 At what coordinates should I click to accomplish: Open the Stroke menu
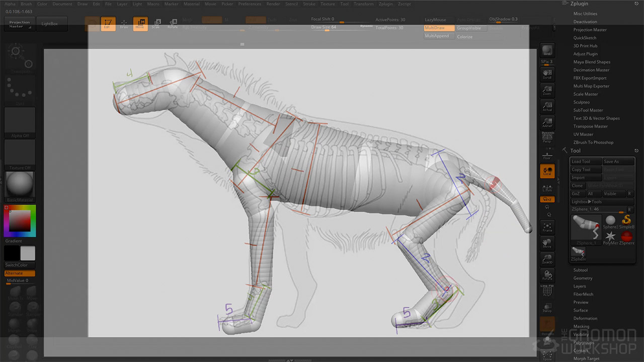point(309,4)
